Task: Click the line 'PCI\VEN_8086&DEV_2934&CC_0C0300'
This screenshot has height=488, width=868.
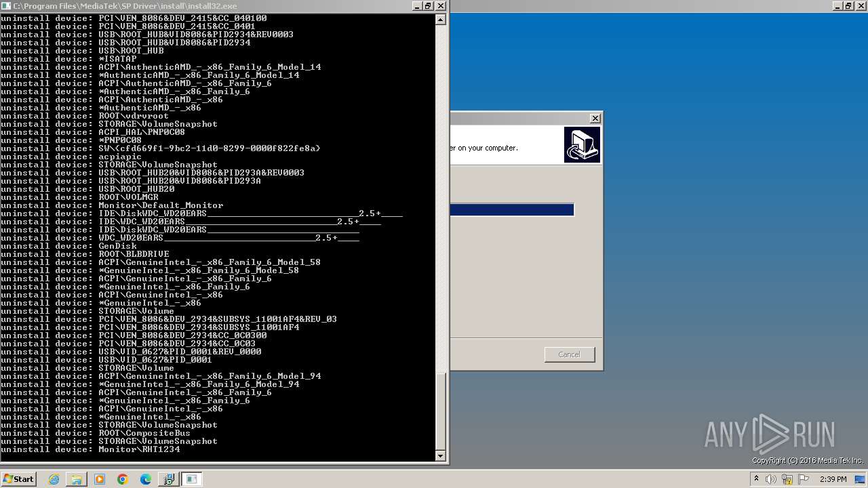Action: click(134, 335)
